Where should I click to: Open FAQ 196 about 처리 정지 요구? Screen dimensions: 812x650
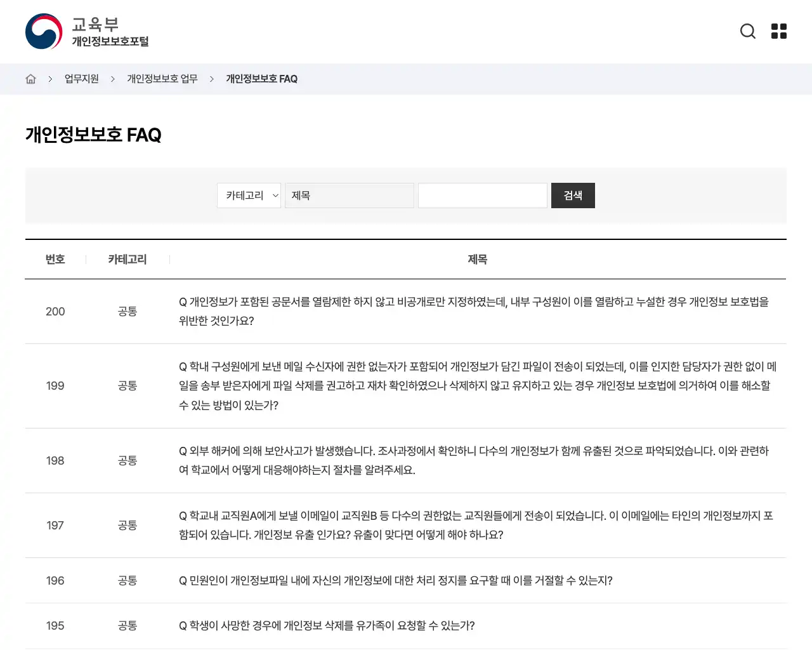point(395,580)
